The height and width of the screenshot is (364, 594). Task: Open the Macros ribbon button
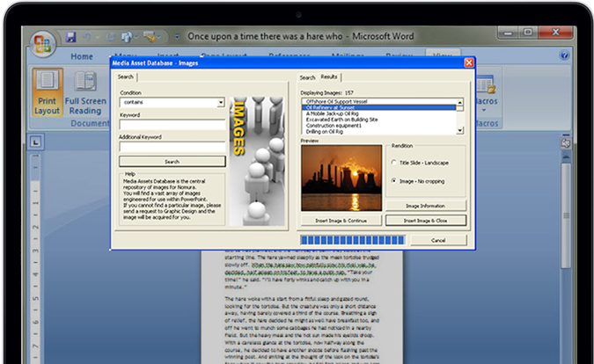pos(485,91)
